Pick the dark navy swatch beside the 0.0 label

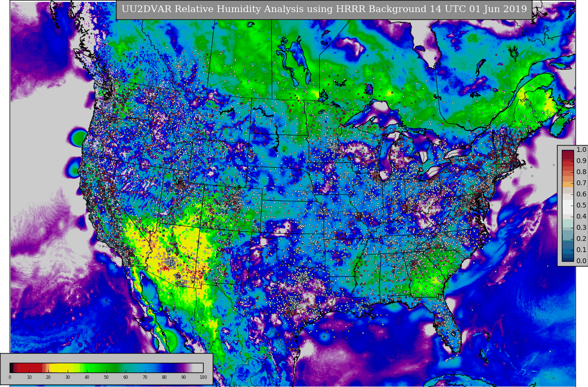tap(568, 258)
